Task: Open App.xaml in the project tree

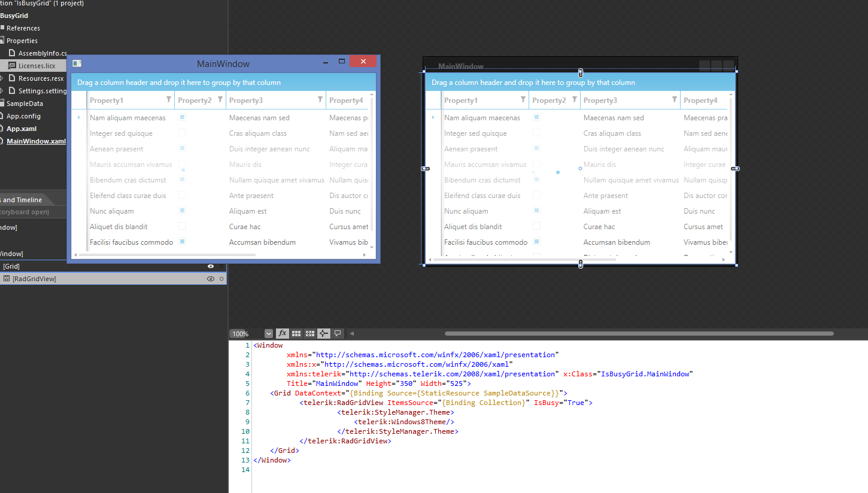Action: (x=22, y=129)
